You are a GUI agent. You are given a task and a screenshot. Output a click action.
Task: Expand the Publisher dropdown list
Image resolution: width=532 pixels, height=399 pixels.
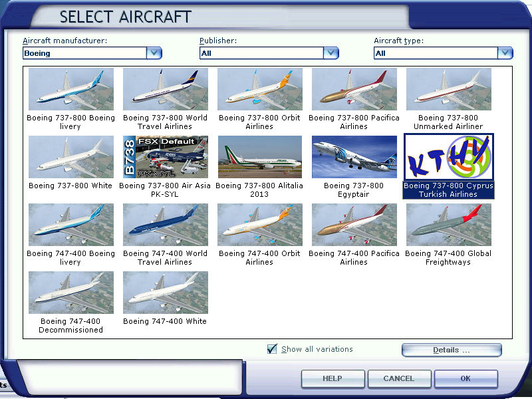coord(331,53)
